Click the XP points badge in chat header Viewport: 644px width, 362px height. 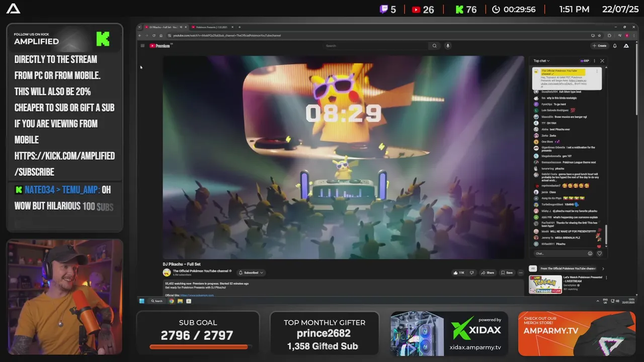585,61
